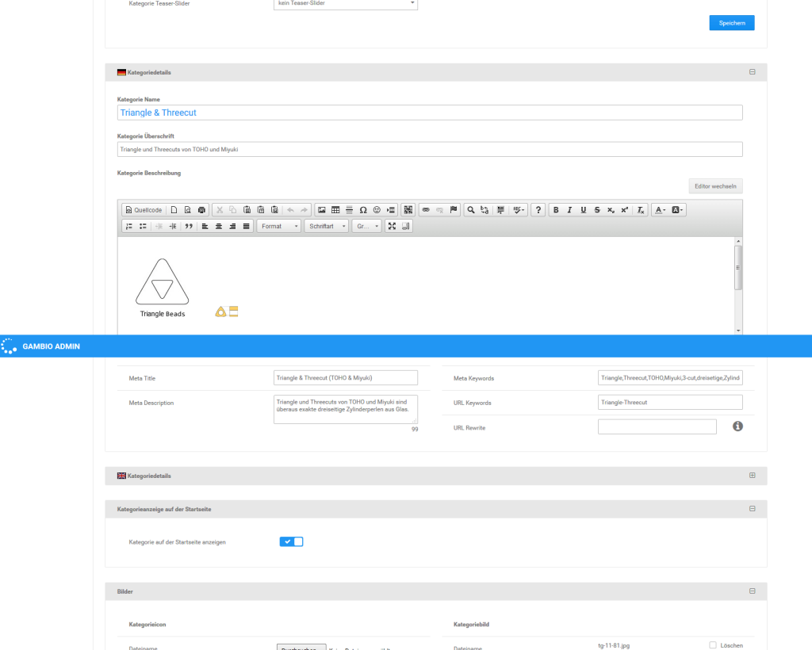This screenshot has height=650, width=812.
Task: Click the URL Rewrite info icon
Action: (x=737, y=426)
